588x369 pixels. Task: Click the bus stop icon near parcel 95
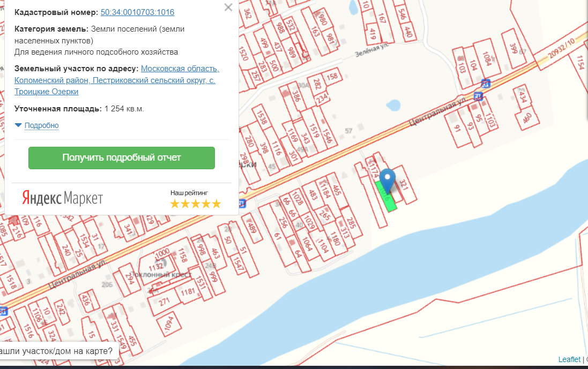pos(478,96)
